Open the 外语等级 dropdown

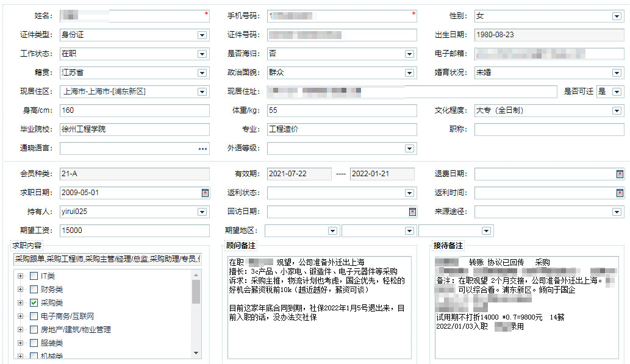[409, 149]
